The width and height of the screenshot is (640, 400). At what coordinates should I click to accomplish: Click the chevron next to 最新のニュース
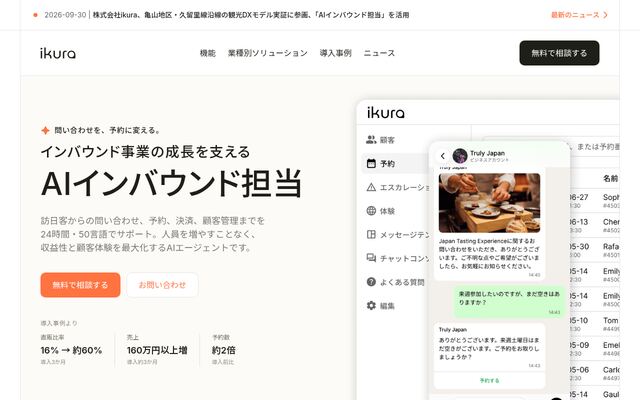(605, 15)
